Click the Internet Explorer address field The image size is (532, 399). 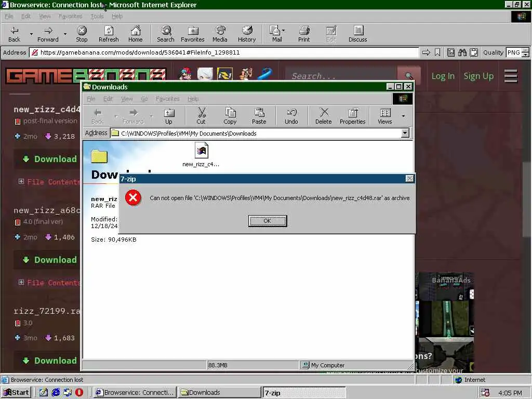coord(224,52)
